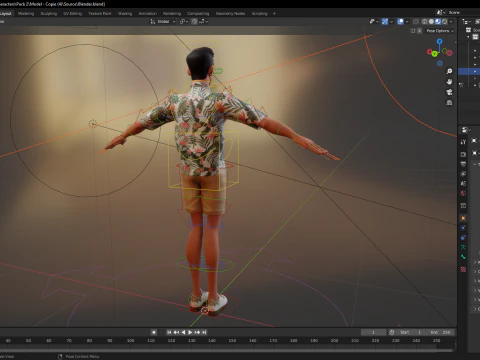
Task: Click the Start frame field
Action: (411, 332)
